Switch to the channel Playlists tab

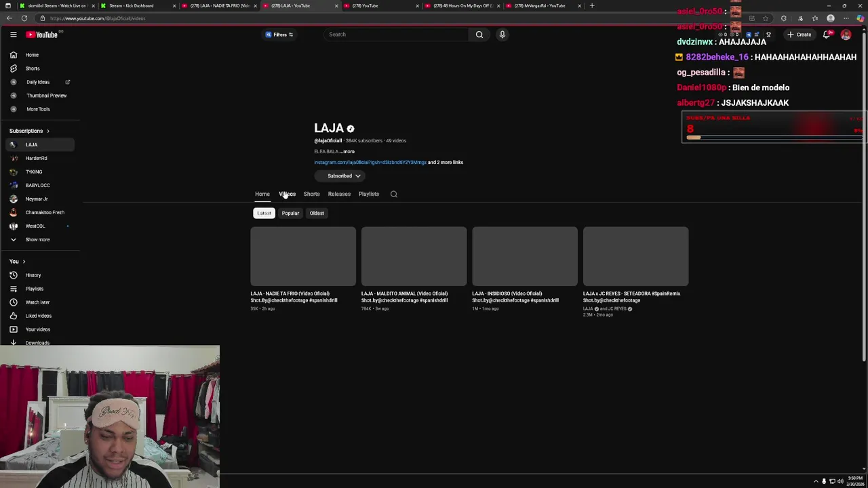click(369, 194)
